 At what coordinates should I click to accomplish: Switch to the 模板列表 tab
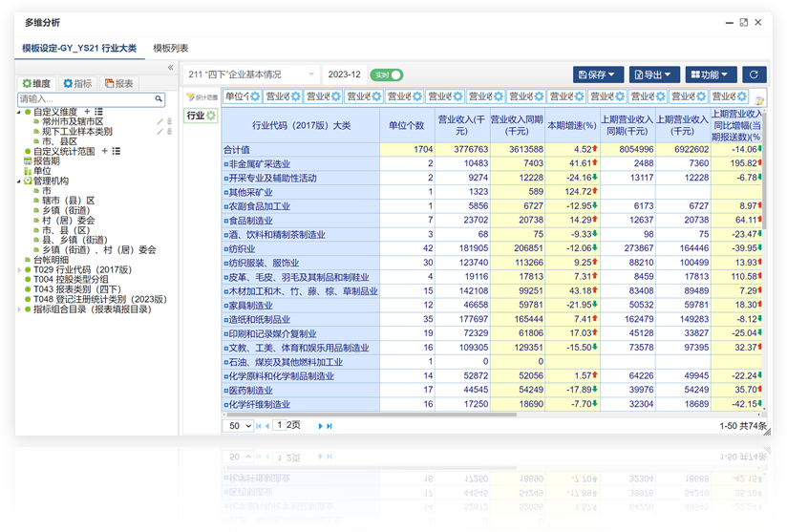coord(171,48)
